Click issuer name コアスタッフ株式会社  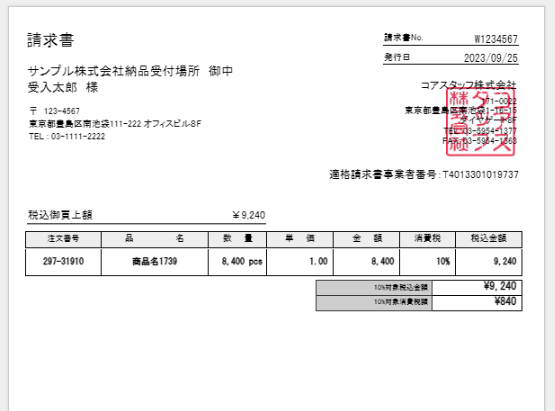(x=468, y=85)
